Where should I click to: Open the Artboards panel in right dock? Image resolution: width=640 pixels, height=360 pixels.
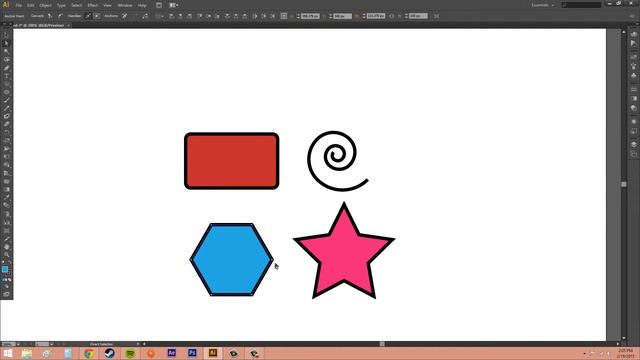click(633, 154)
